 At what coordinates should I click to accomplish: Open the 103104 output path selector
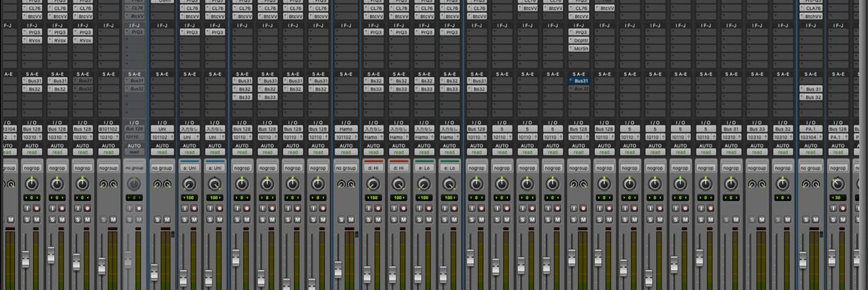(x=810, y=137)
